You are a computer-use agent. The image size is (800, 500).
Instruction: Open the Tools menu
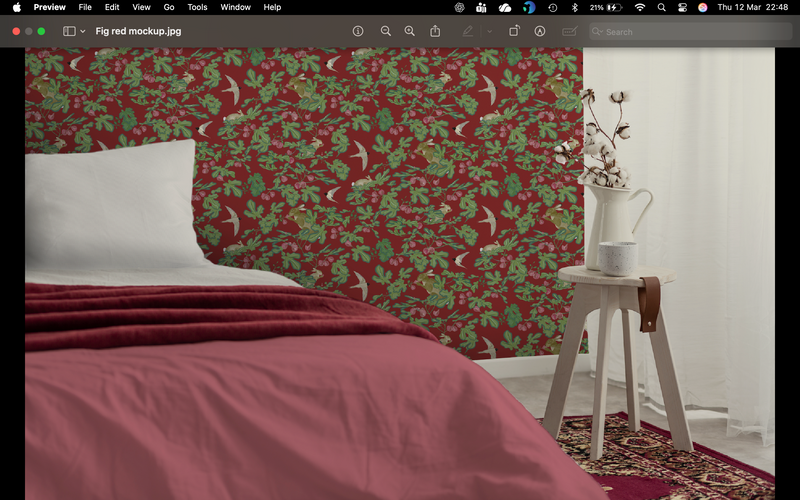197,7
